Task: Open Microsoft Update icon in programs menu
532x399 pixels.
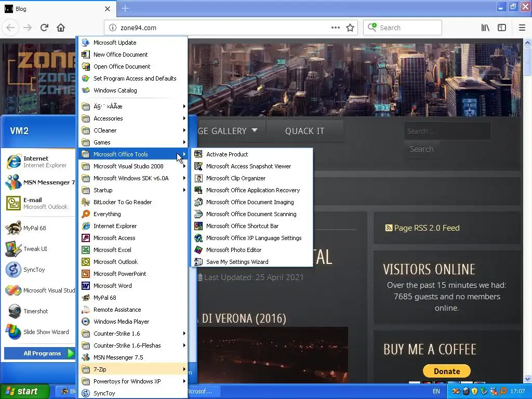Action: [x=86, y=43]
